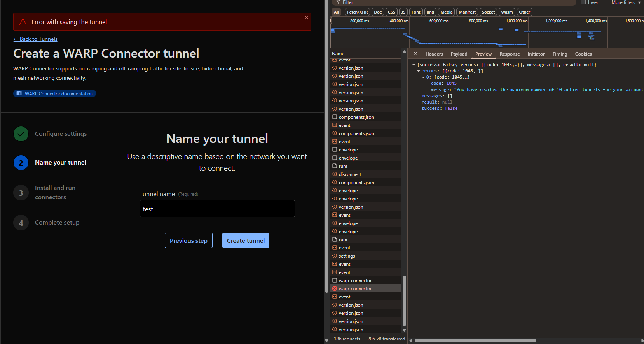Select the All request type filter
This screenshot has height=344, width=644.
click(337, 12)
